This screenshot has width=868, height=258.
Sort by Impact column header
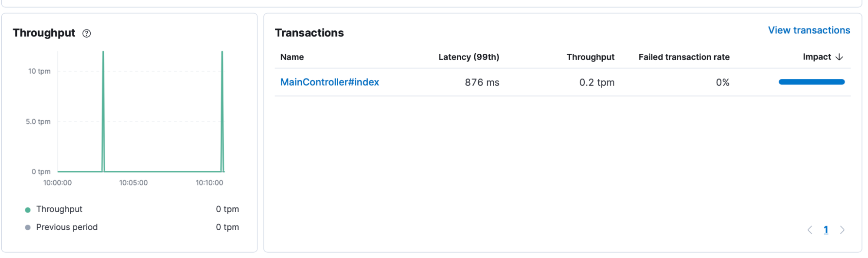click(x=817, y=57)
